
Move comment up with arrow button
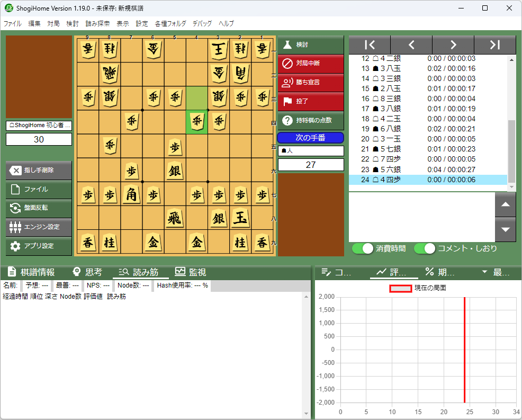[506, 204]
